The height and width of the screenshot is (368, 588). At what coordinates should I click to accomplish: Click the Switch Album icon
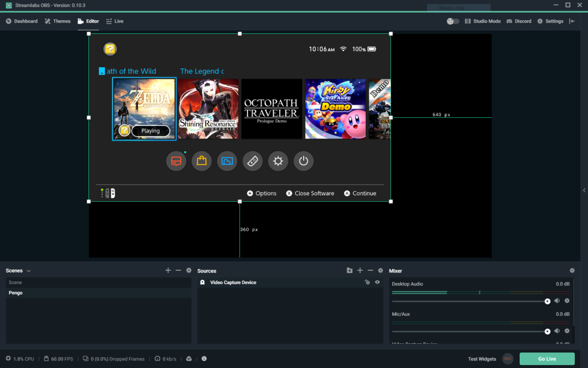(227, 161)
